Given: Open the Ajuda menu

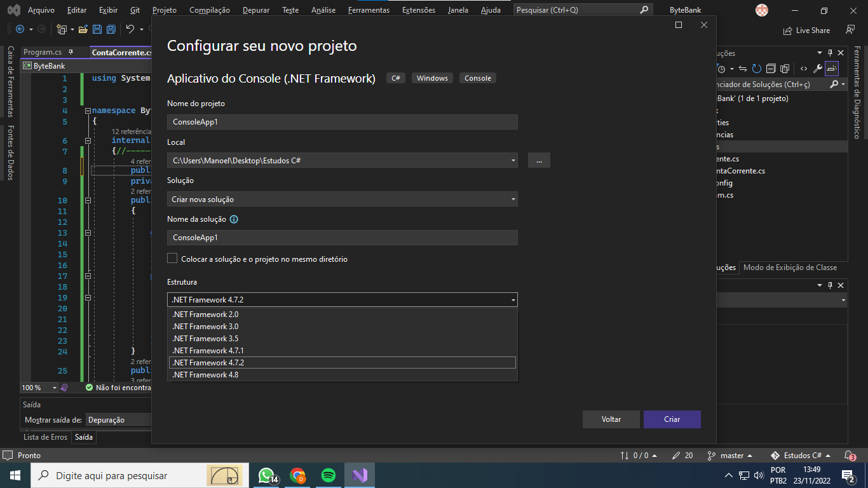Looking at the screenshot, I should (x=491, y=10).
